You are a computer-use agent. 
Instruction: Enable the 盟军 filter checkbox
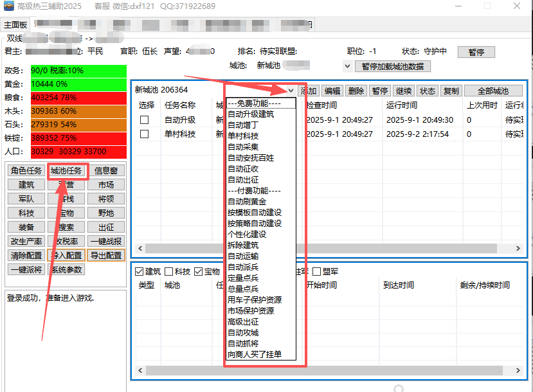(316, 271)
